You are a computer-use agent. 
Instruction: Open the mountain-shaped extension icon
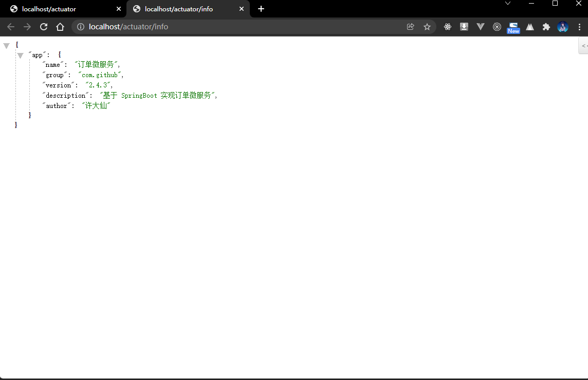pyautogui.click(x=530, y=27)
